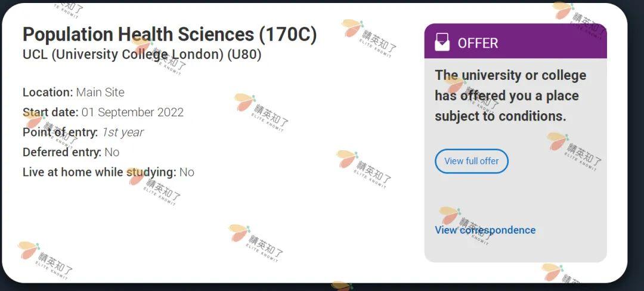Click the watermark logo right of the course title
This screenshot has width=644, height=291.
click(352, 28)
